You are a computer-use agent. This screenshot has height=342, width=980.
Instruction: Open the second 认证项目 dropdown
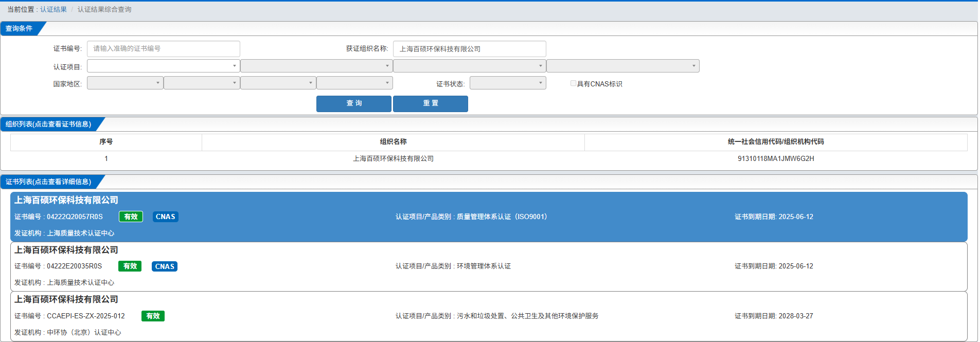pos(316,66)
